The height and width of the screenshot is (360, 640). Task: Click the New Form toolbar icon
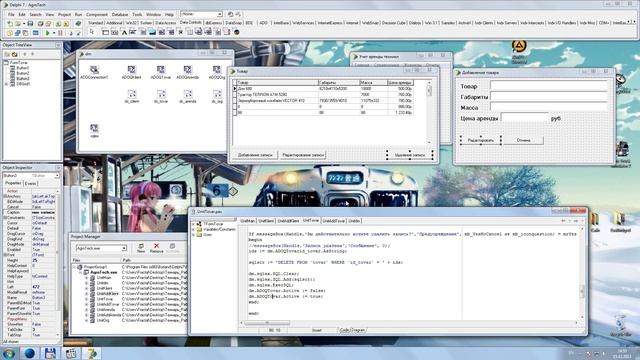pos(36,33)
